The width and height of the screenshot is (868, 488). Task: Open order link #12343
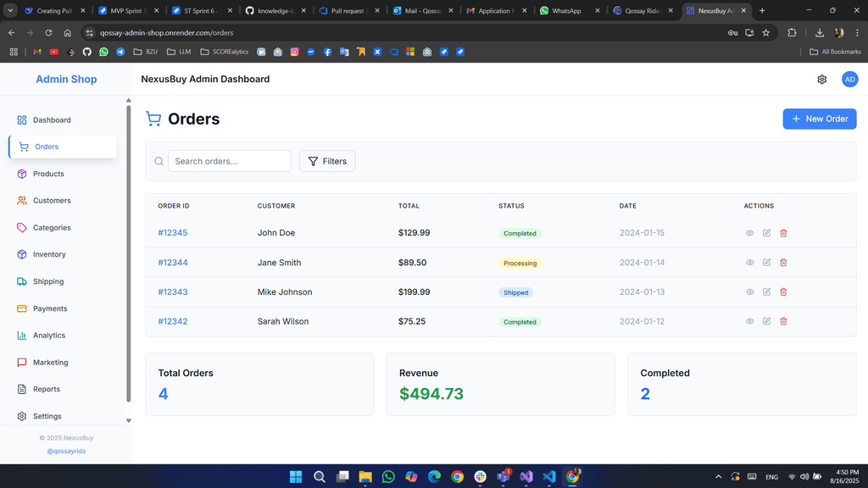click(x=173, y=292)
